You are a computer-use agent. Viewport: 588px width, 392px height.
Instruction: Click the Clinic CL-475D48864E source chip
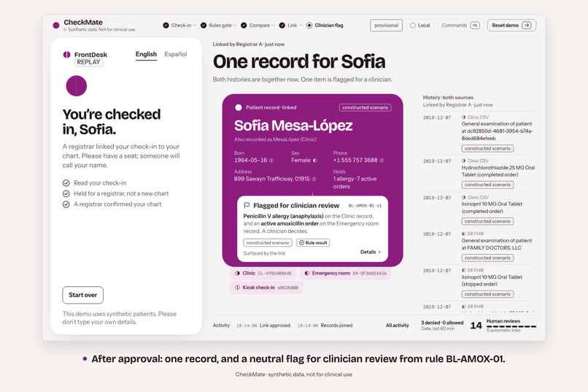click(x=263, y=274)
